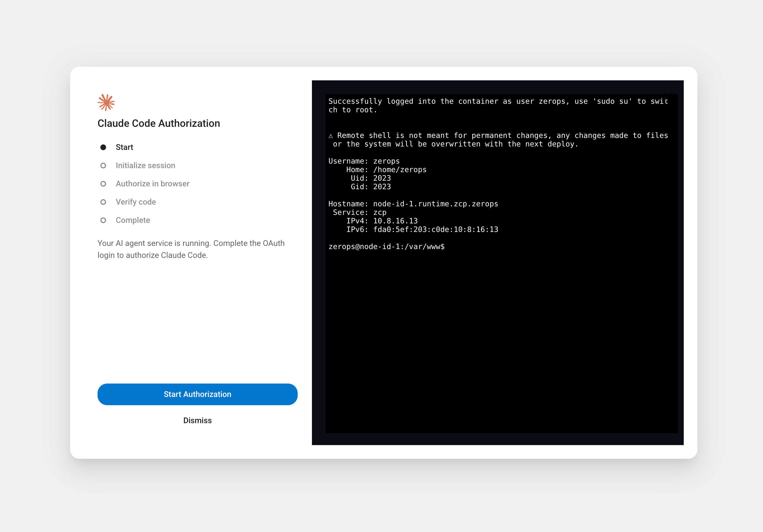Go to the Initialize session step text
Screen dimensions: 763x532
point(145,165)
